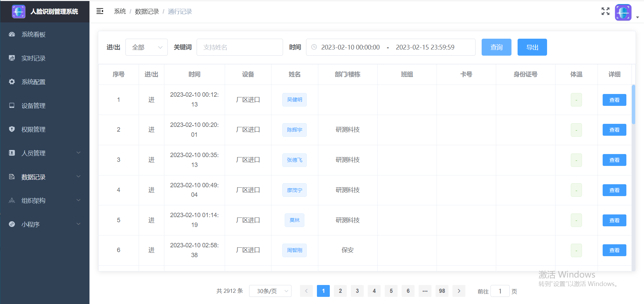View details for row 1 吴健明
This screenshot has width=644, height=304.
click(614, 100)
